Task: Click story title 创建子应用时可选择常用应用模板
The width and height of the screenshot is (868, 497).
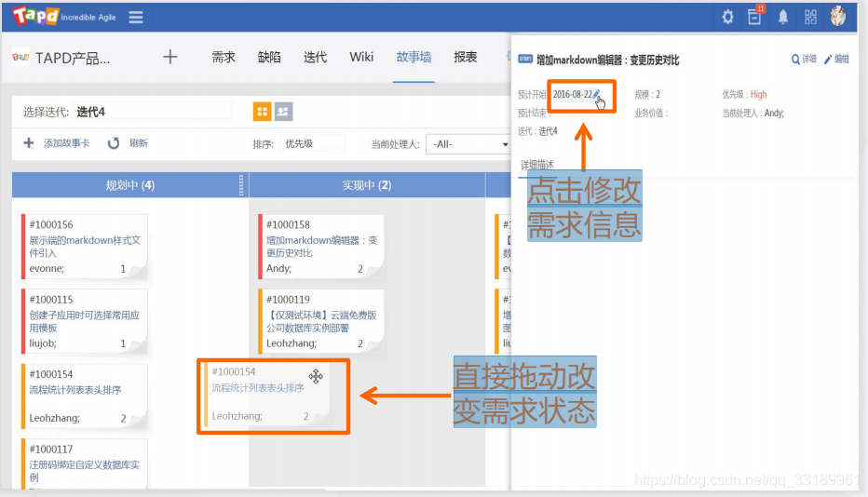Action: click(x=84, y=321)
